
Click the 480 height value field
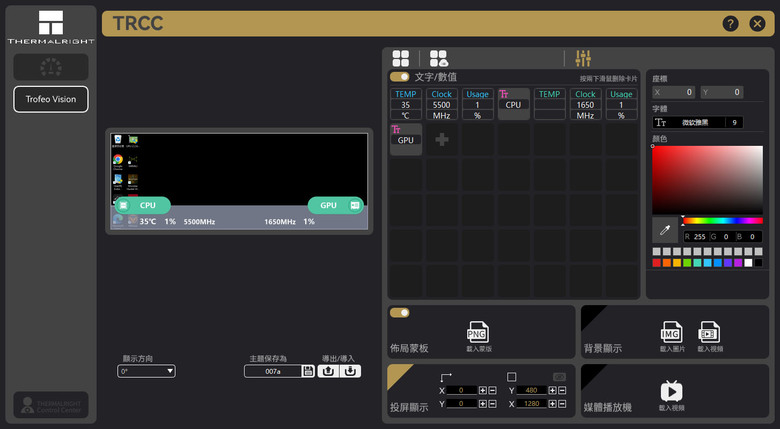(531, 390)
